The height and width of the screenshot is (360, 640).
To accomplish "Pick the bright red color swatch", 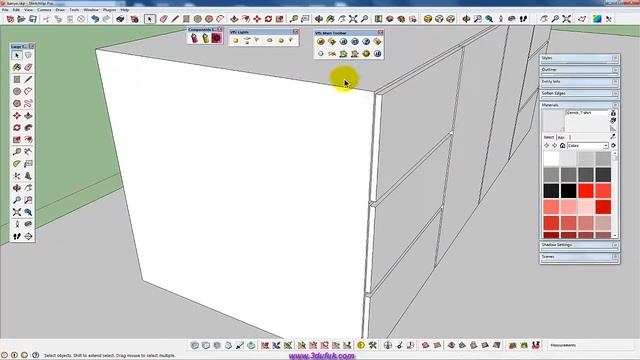I will click(586, 191).
